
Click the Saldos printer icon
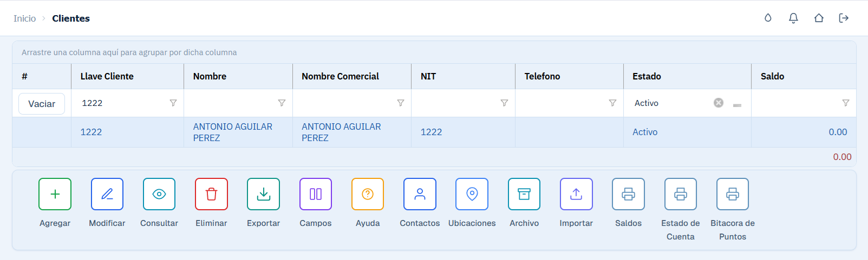[628, 194]
